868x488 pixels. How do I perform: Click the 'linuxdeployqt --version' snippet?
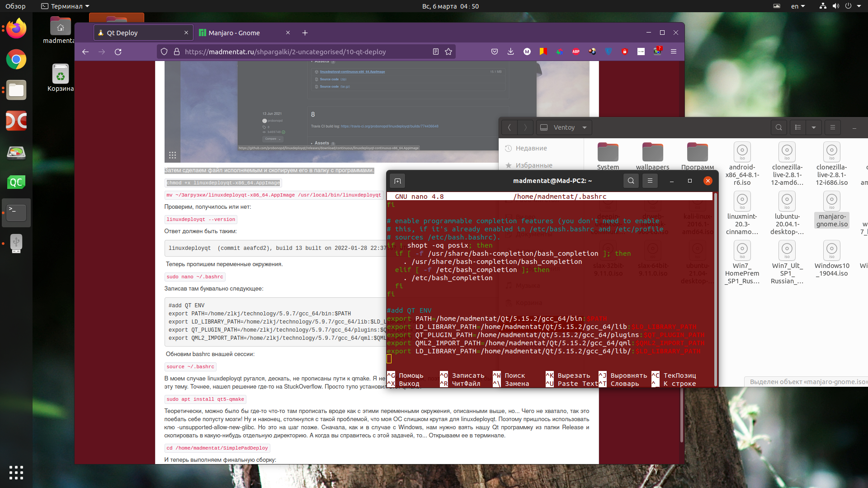coord(201,220)
